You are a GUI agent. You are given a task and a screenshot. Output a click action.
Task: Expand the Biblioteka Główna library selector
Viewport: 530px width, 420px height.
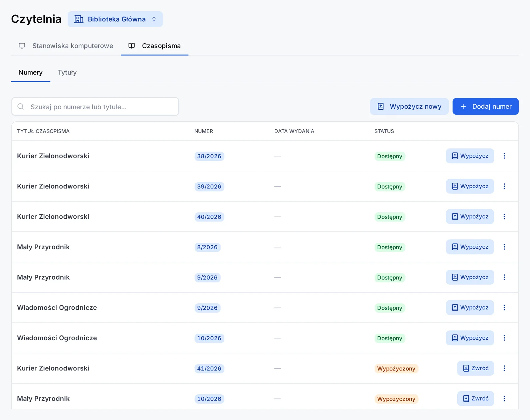[115, 19]
